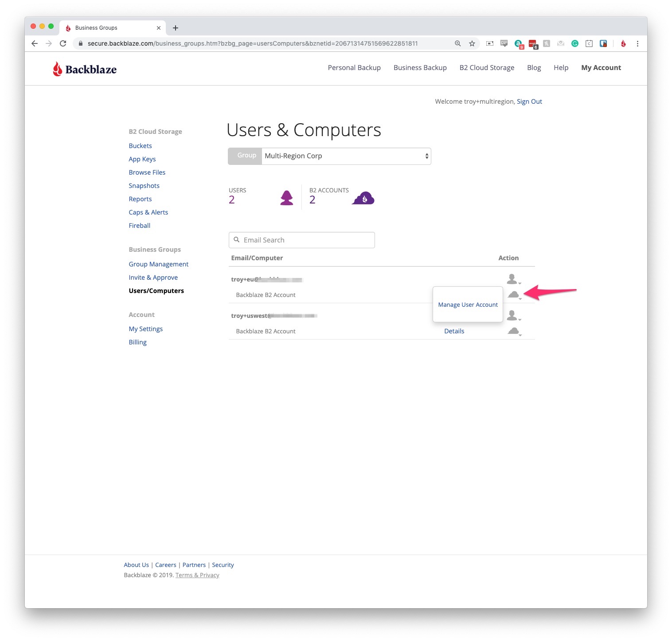Open cloud action menu for troy+eu B2 account

click(x=514, y=295)
